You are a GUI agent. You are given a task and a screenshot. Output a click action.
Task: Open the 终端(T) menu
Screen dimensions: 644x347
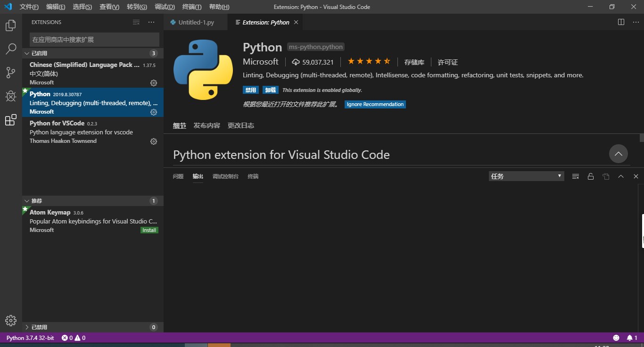pos(192,7)
